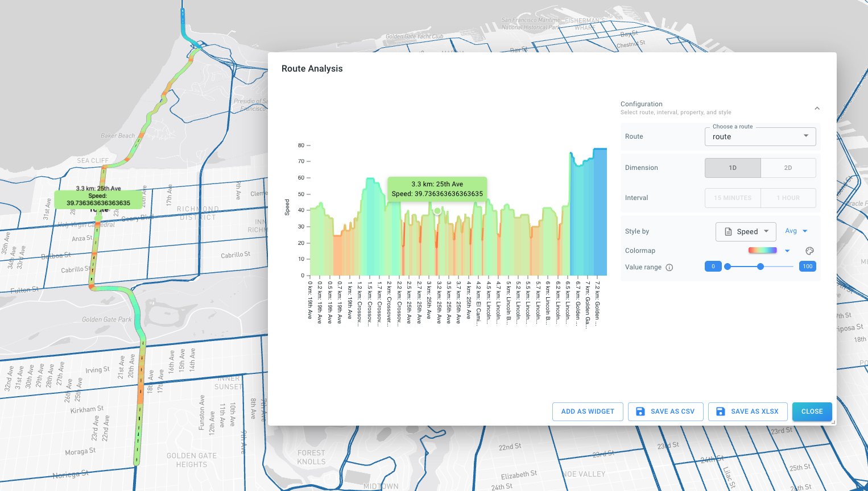Click the document icon beside Speed
Viewport: 868px width, 491px height.
pyautogui.click(x=728, y=232)
